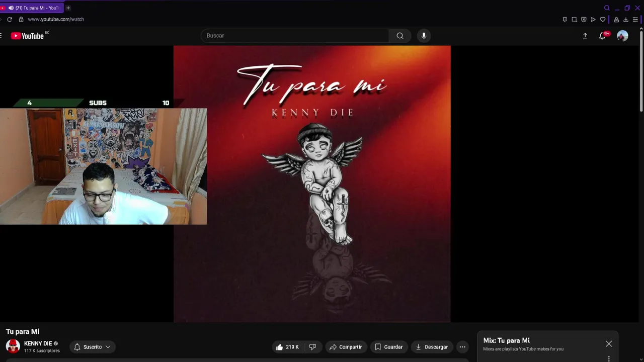Click the Tu para Mi video title

[23, 331]
